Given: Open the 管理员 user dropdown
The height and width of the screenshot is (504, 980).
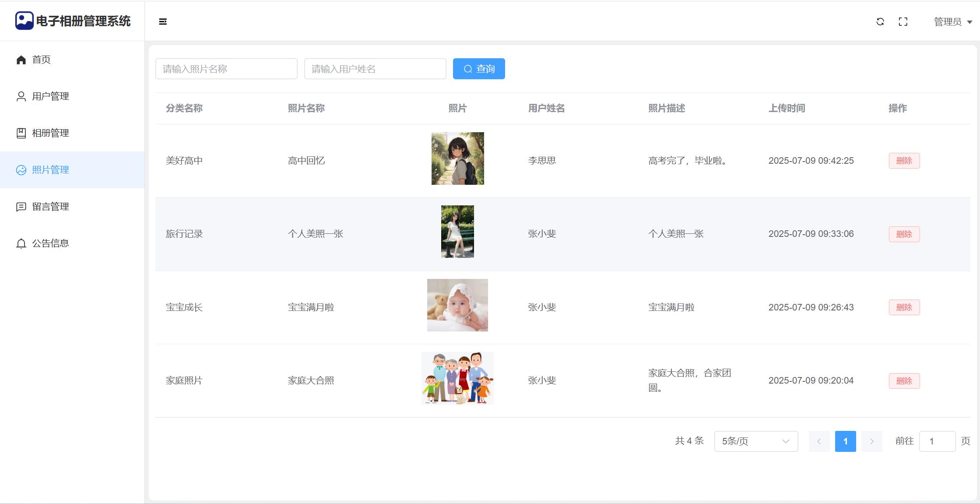Looking at the screenshot, I should point(952,22).
